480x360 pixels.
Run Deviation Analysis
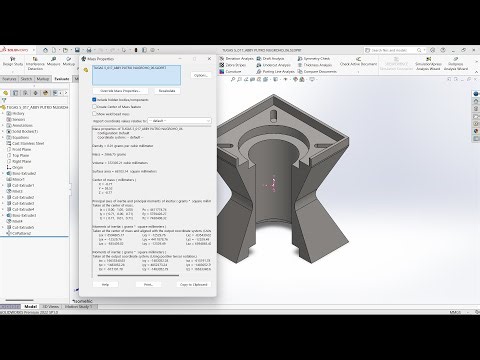coord(237,58)
